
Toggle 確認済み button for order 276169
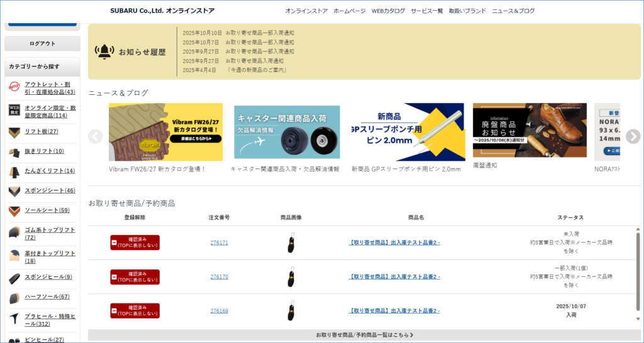pyautogui.click(x=135, y=311)
